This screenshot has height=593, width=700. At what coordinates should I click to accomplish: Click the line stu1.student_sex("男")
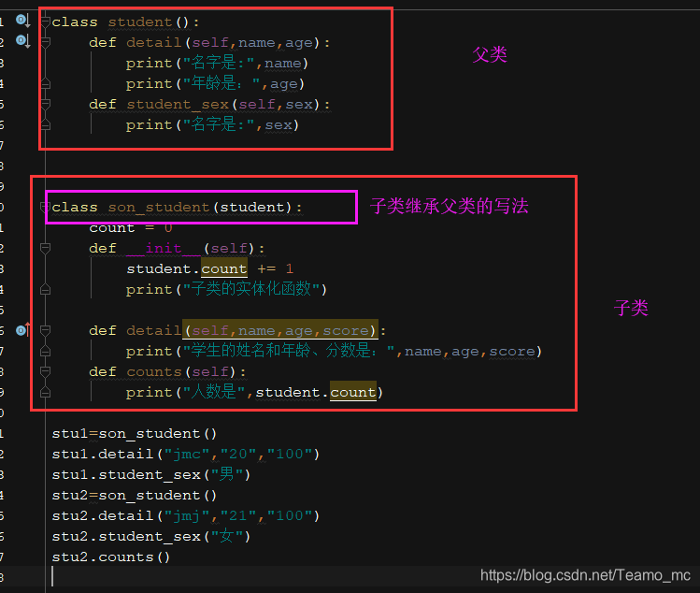coord(150,474)
